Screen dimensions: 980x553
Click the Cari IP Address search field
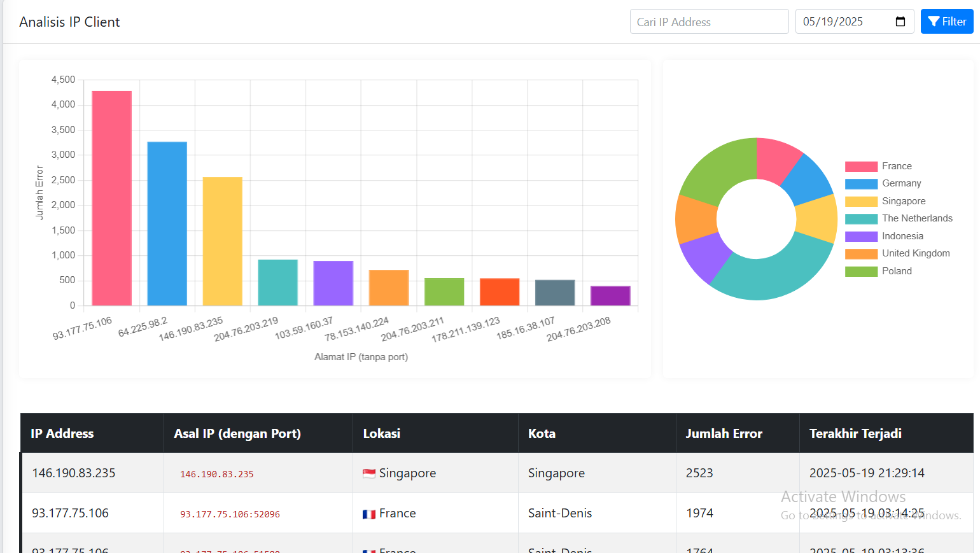point(709,22)
